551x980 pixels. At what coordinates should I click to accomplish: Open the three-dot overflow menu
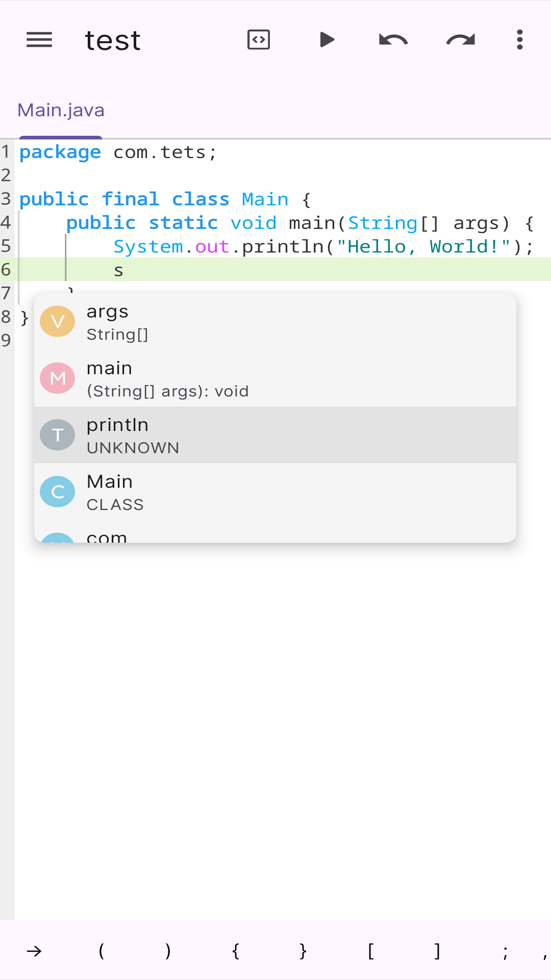tap(519, 40)
